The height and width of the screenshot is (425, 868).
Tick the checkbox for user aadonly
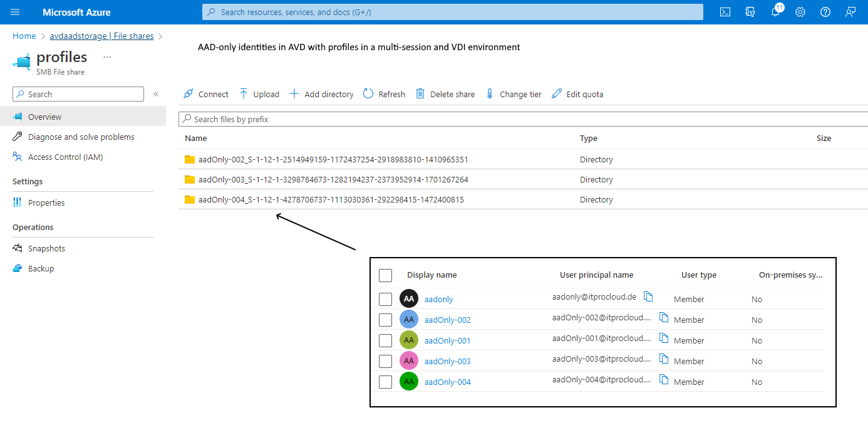(386, 299)
